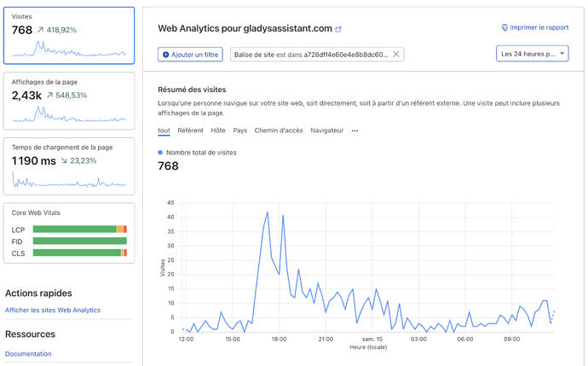Toggle the Nombre total de visites legend dot

[x=160, y=153]
